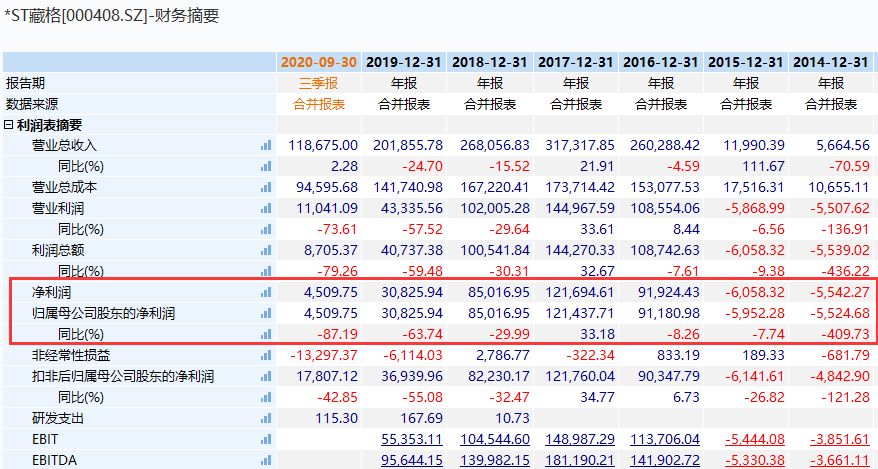Select the 2016-12-31 column header

[661, 62]
